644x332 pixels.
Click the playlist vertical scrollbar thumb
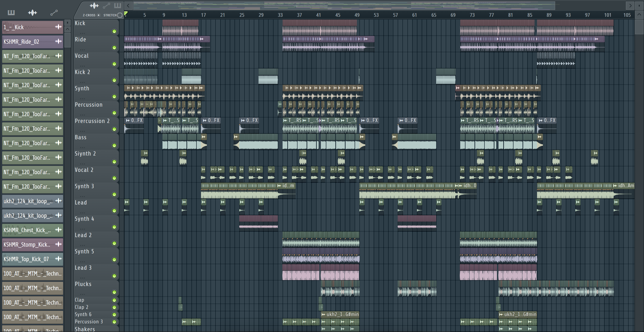point(639,27)
